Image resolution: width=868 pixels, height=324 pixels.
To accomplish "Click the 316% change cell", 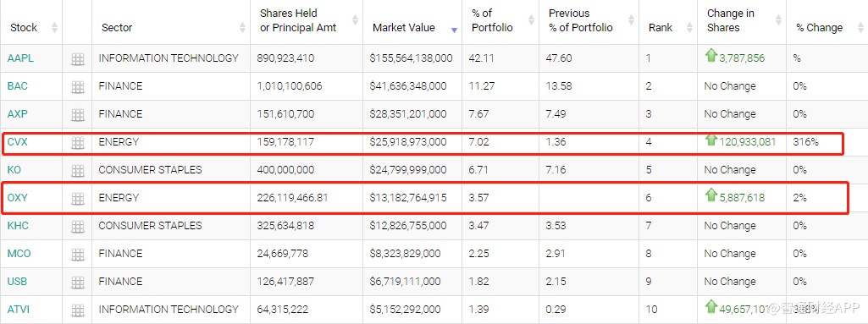I will (805, 142).
